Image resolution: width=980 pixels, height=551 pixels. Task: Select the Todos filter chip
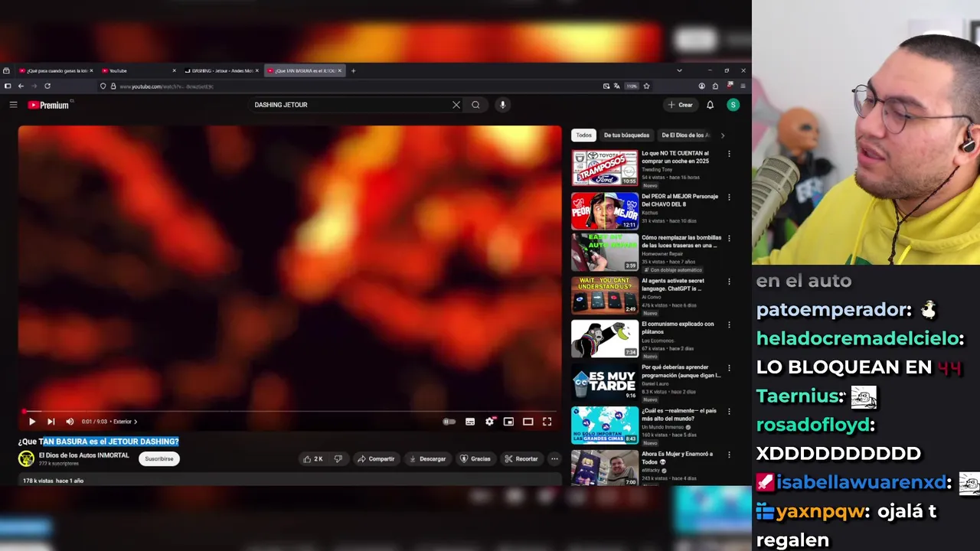coord(584,135)
